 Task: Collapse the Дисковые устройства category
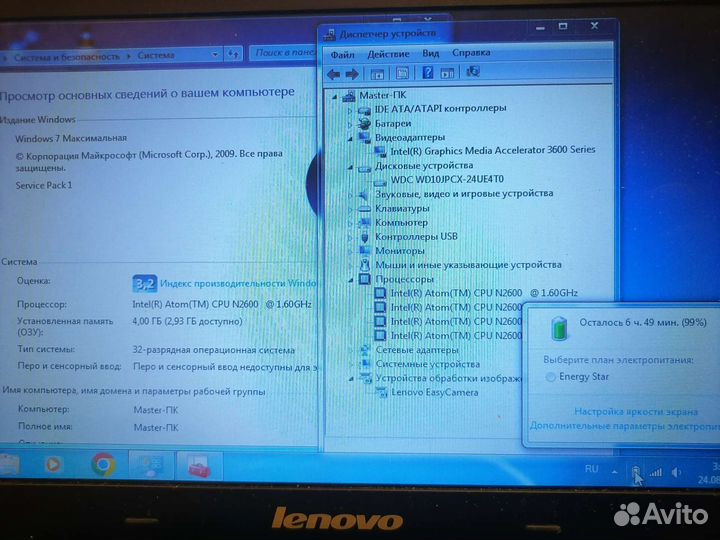point(349,167)
